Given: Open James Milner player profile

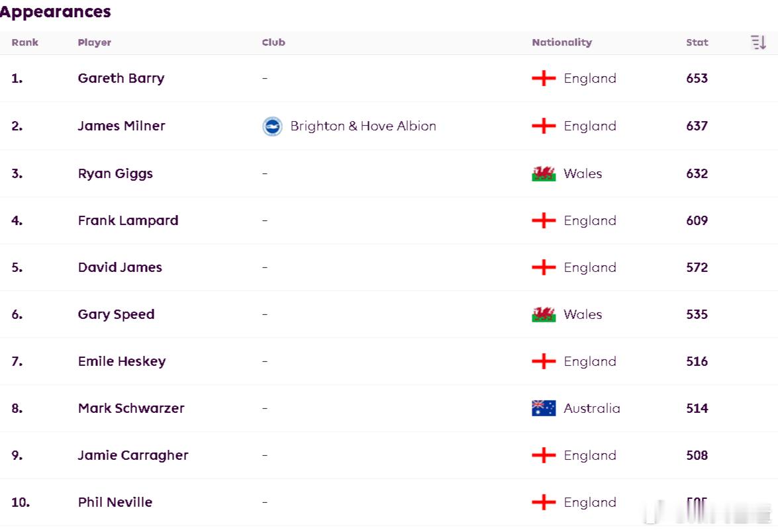Looking at the screenshot, I should pos(122,126).
